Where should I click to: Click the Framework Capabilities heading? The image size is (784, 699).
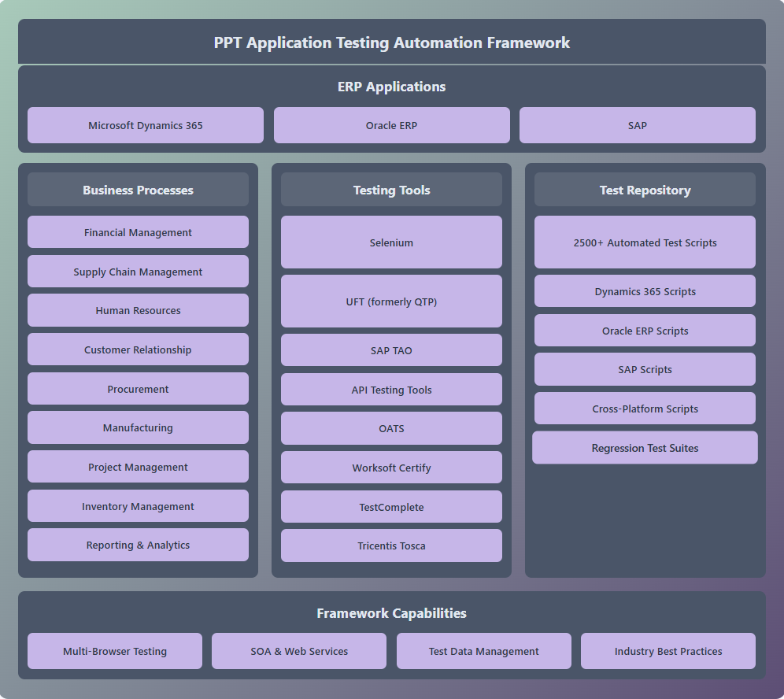pyautogui.click(x=391, y=613)
